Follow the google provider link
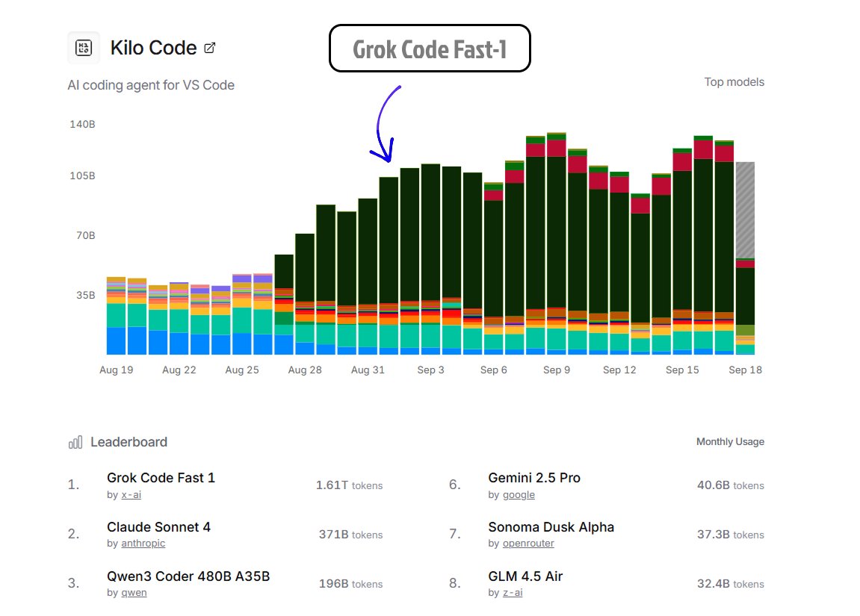Image resolution: width=860 pixels, height=616 pixels. (x=519, y=495)
